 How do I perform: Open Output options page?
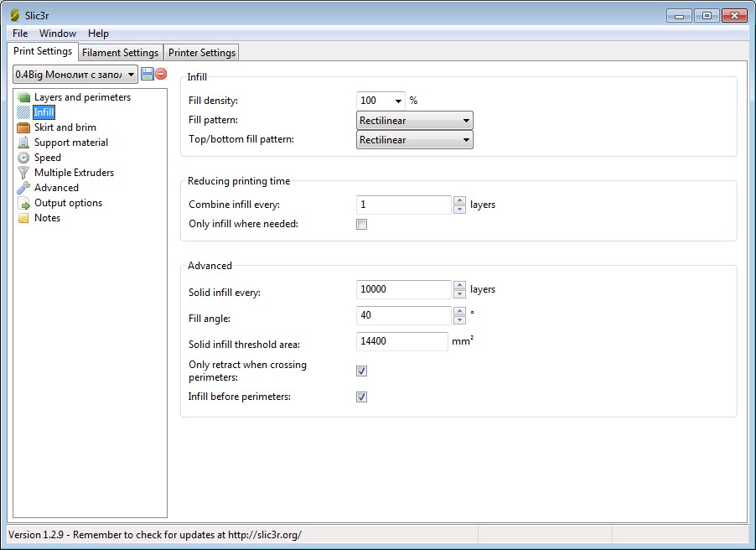click(x=68, y=203)
